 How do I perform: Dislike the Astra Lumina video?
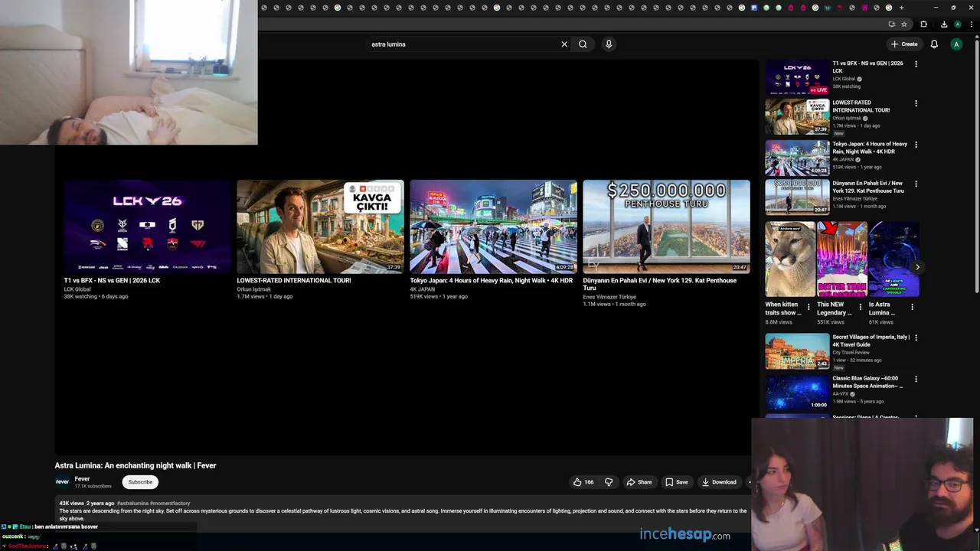tap(609, 482)
